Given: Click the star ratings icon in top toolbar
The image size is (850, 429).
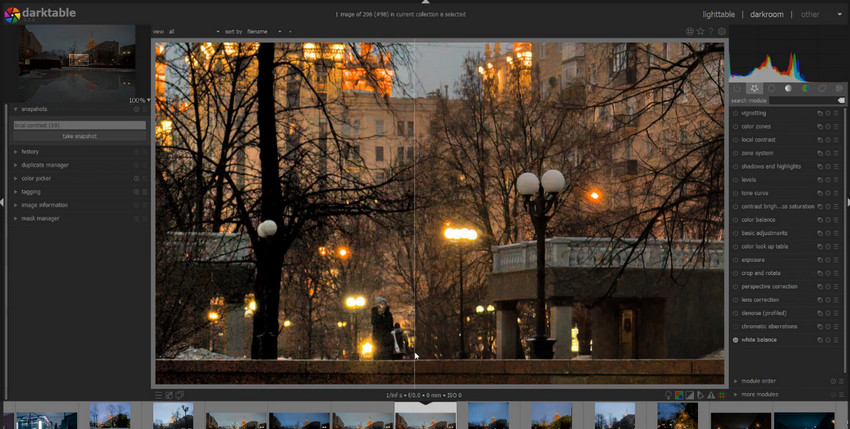Looking at the screenshot, I should pyautogui.click(x=700, y=31).
